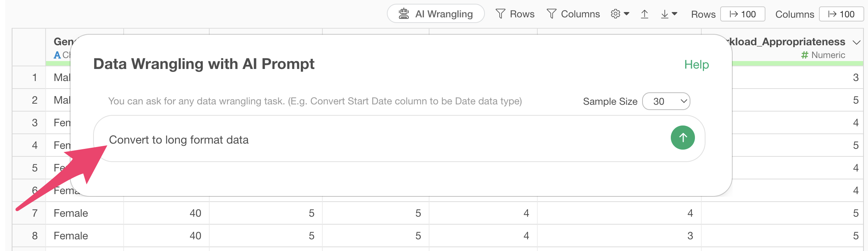The image size is (868, 251).
Task: Click the Numeric hash type icon
Action: click(805, 55)
